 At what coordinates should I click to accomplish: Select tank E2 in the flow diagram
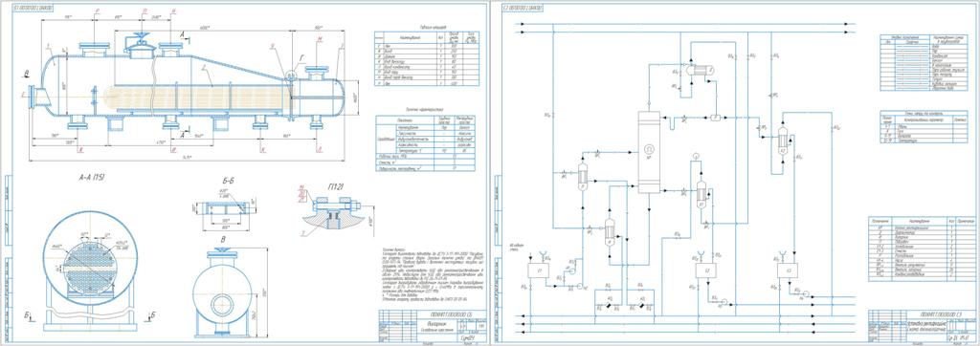point(706,270)
